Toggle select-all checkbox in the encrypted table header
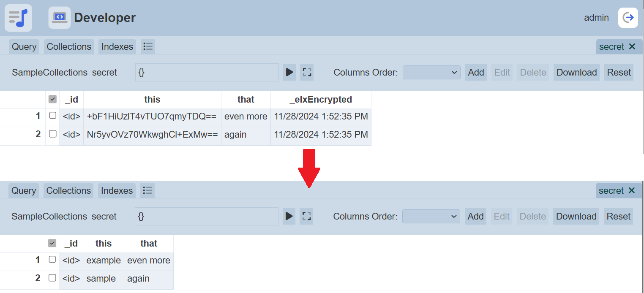 (52, 99)
